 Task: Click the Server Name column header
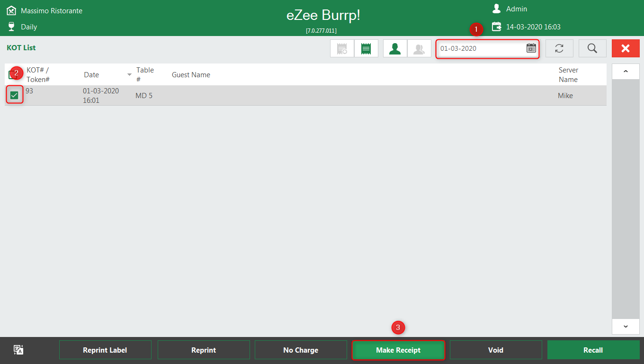568,74
